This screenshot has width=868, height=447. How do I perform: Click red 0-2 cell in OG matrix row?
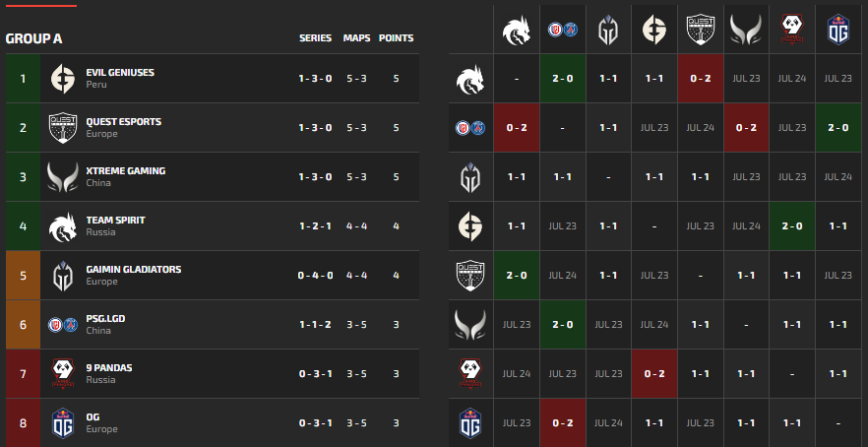click(x=562, y=423)
